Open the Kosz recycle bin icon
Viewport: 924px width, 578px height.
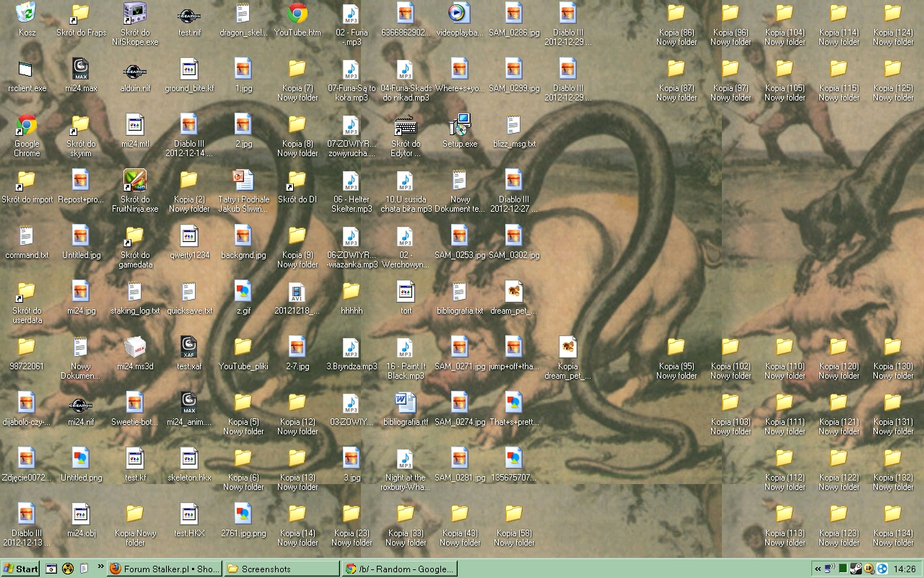point(26,13)
